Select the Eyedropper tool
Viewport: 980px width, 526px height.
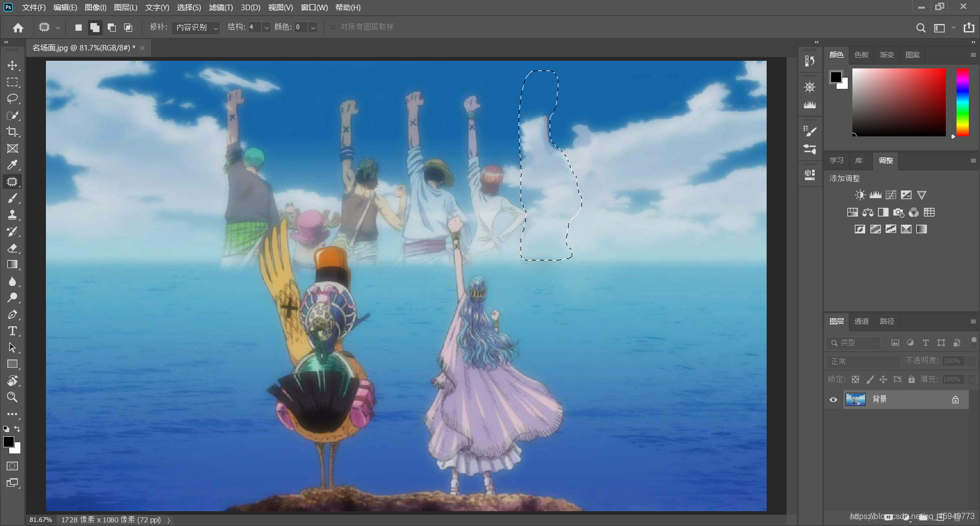coord(12,165)
